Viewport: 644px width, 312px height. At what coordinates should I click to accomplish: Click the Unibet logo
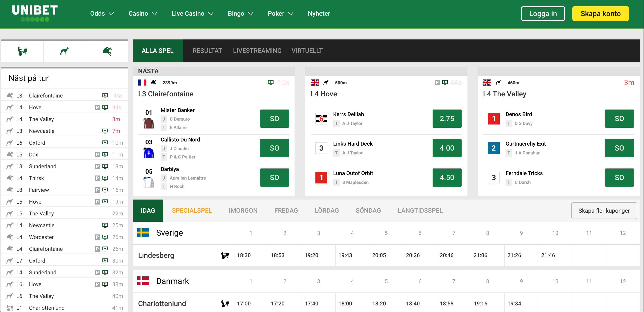tap(35, 13)
